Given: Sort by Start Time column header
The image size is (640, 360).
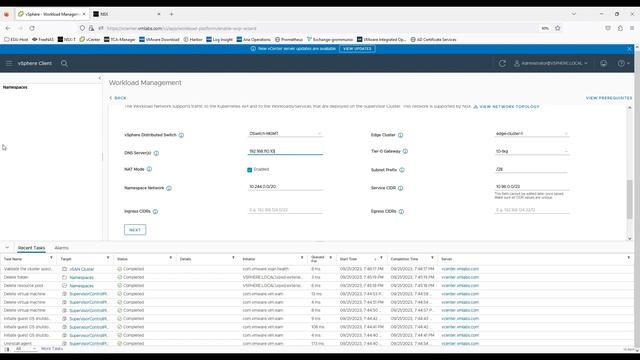Looking at the screenshot, I should tap(348, 259).
